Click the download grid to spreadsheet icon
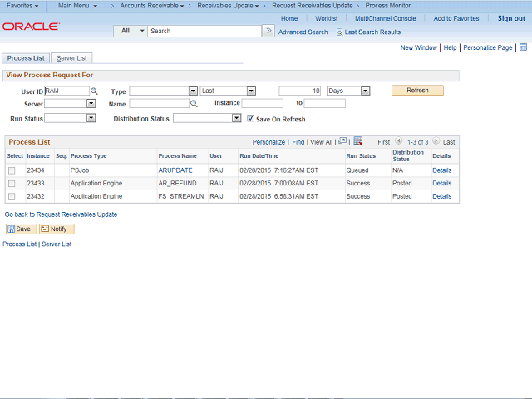 (358, 140)
